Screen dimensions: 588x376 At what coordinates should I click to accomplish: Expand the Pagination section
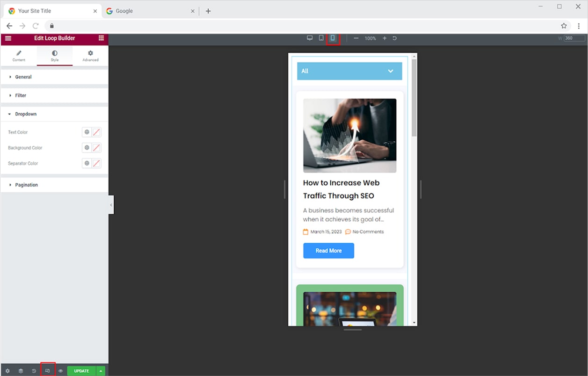(26, 185)
